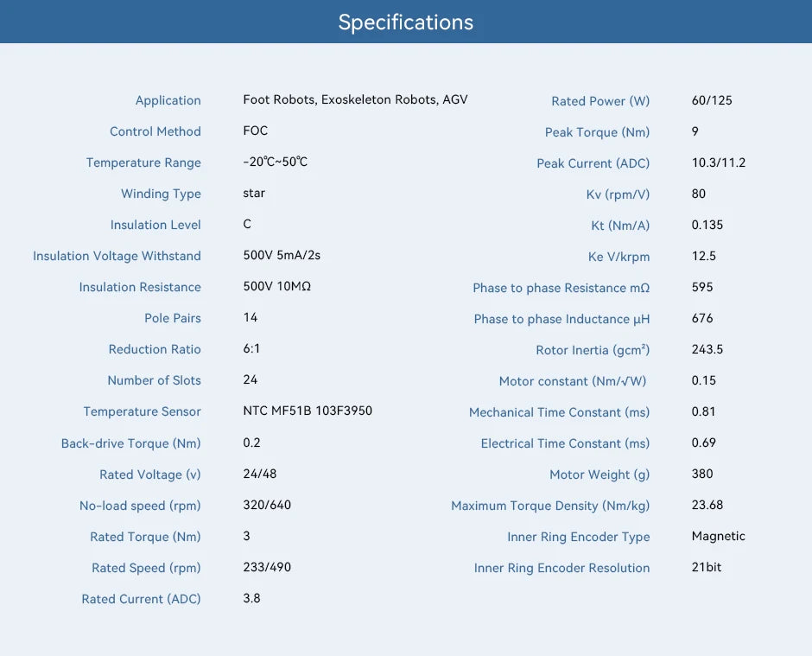
Task: Select the Application label
Action: 168,100
